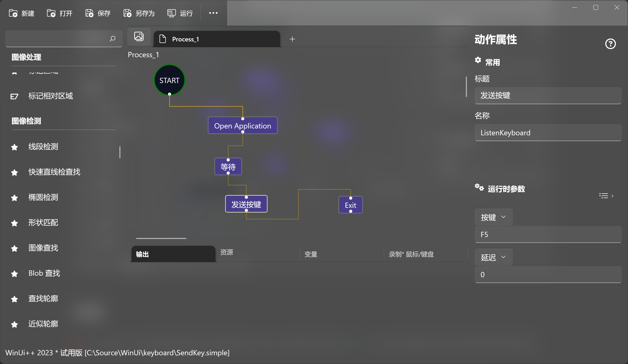Image resolution: width=628 pixels, height=364 pixels.
Task: Click the 标题 input field containing 发送按键
Action: pyautogui.click(x=548, y=95)
